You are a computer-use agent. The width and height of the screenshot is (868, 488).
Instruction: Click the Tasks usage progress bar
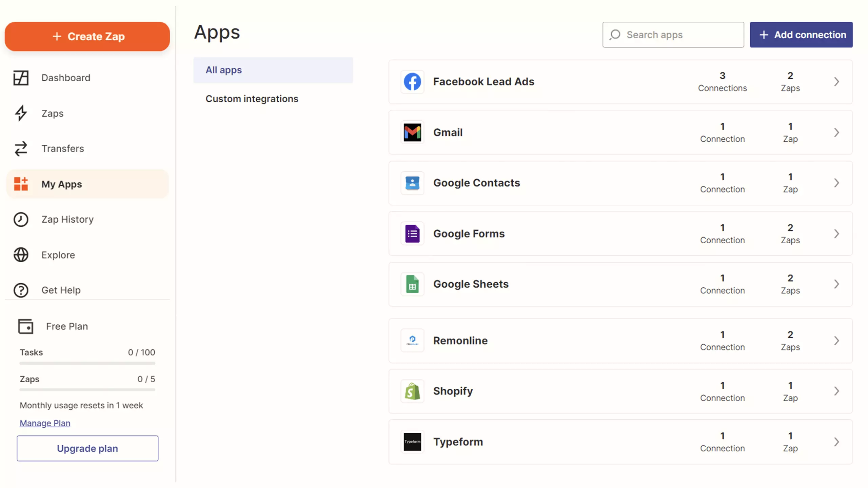pos(87,363)
